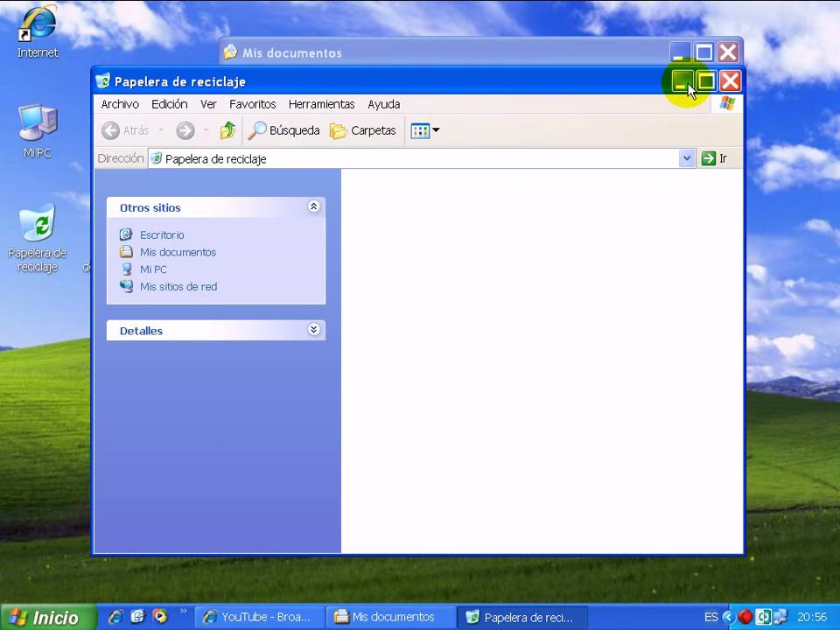Expand the quick launch chevron
This screenshot has height=630, width=840.
(x=184, y=612)
